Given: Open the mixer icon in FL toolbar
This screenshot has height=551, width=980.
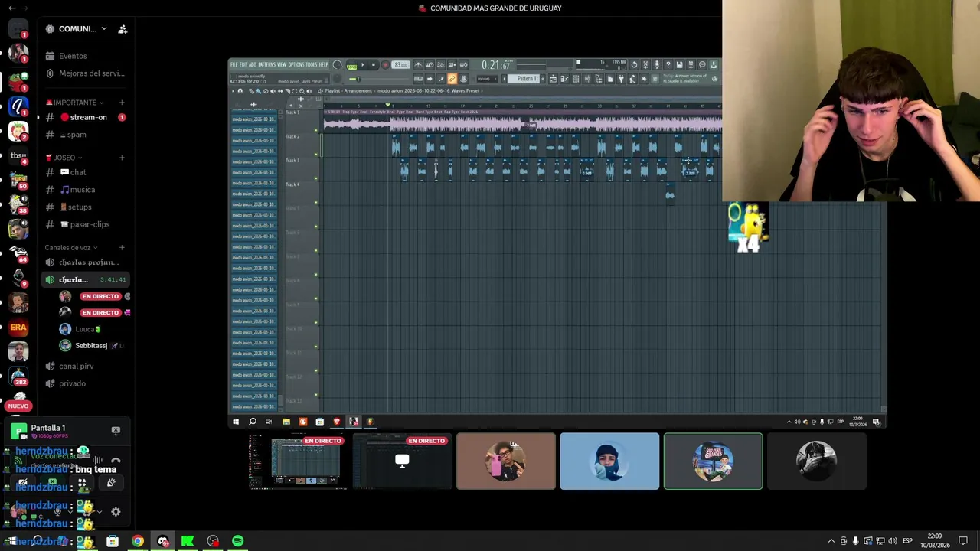Looking at the screenshot, I should pos(587,79).
